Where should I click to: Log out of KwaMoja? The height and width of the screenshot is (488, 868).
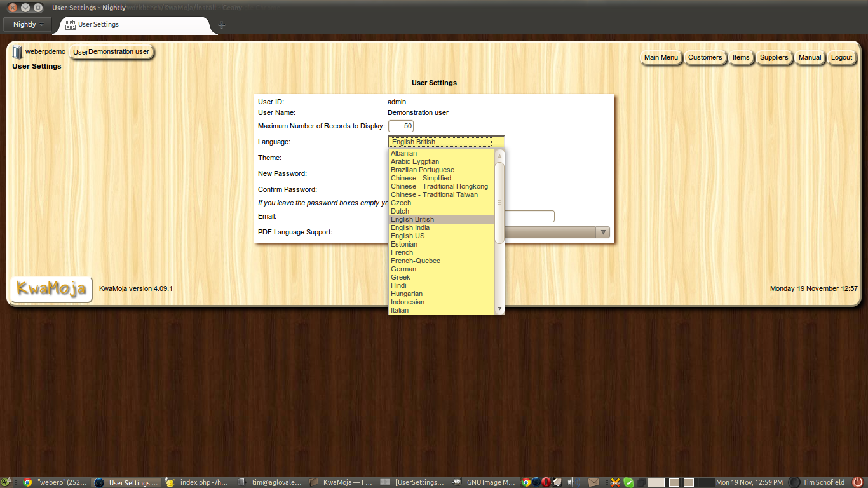pos(841,57)
